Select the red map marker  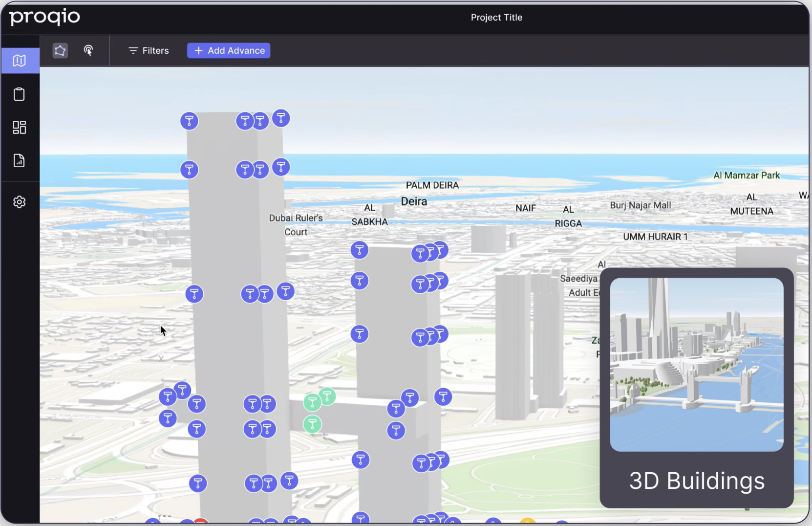coord(200,522)
